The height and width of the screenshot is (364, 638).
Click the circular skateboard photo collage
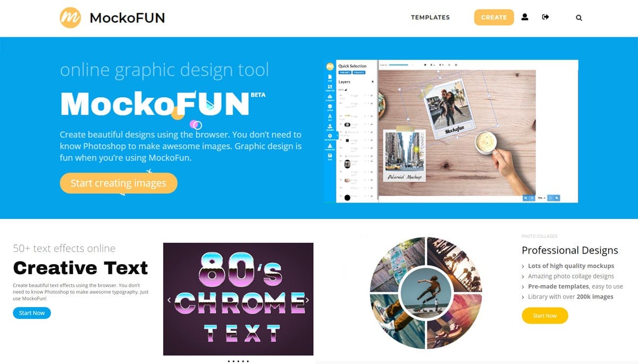point(425,293)
